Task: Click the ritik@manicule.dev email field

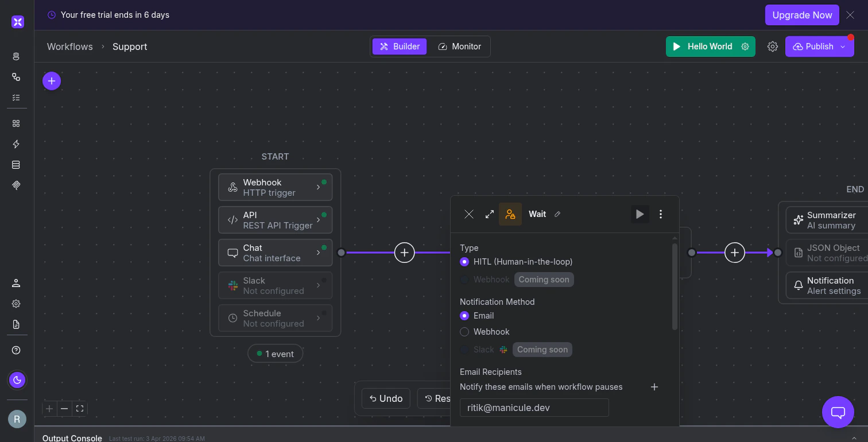Action: (534, 408)
